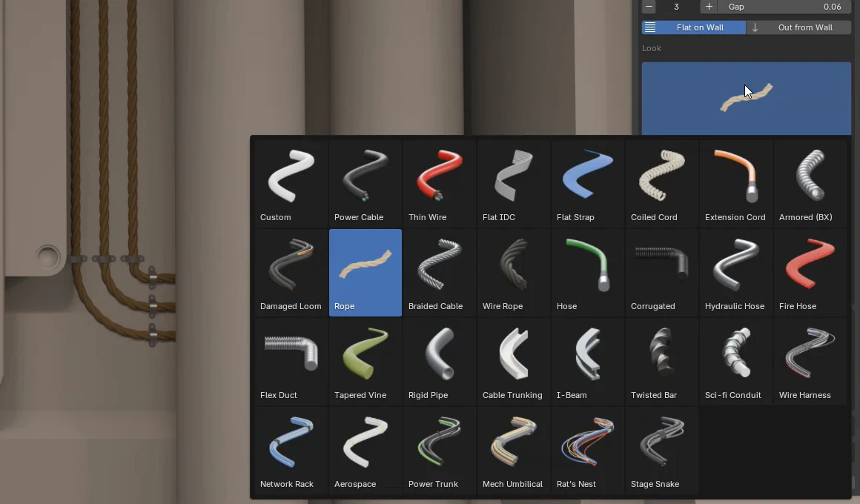Viewport: 860px width, 504px height.
Task: Choose the Power Cable preset
Action: [x=365, y=184]
